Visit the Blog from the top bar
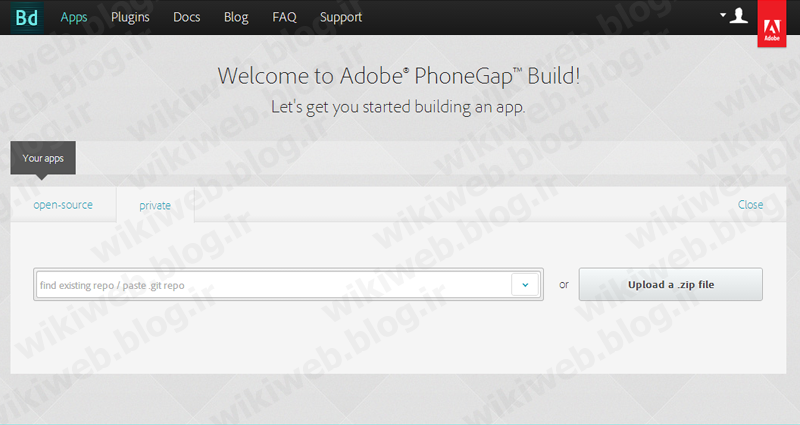 (236, 17)
